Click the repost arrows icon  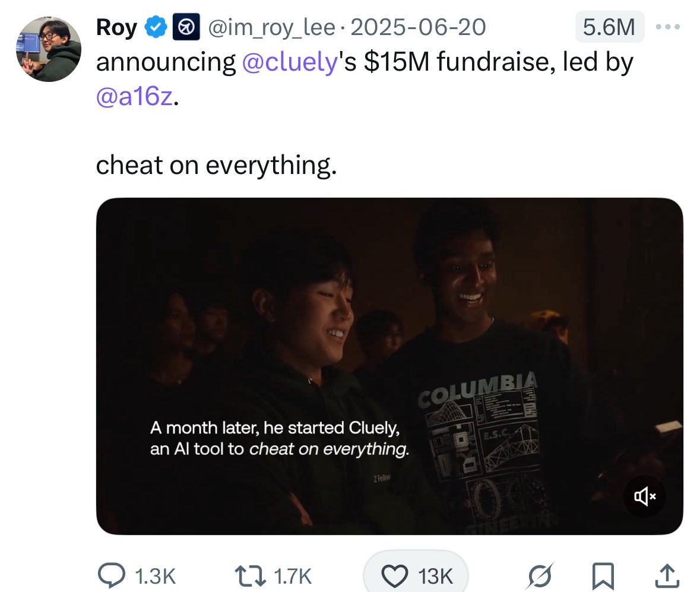(x=251, y=575)
